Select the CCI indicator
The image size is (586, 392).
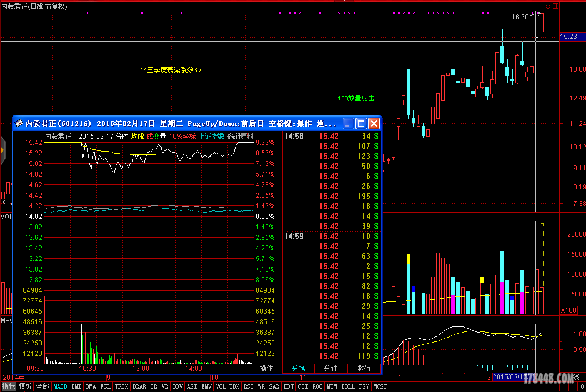click(x=303, y=387)
